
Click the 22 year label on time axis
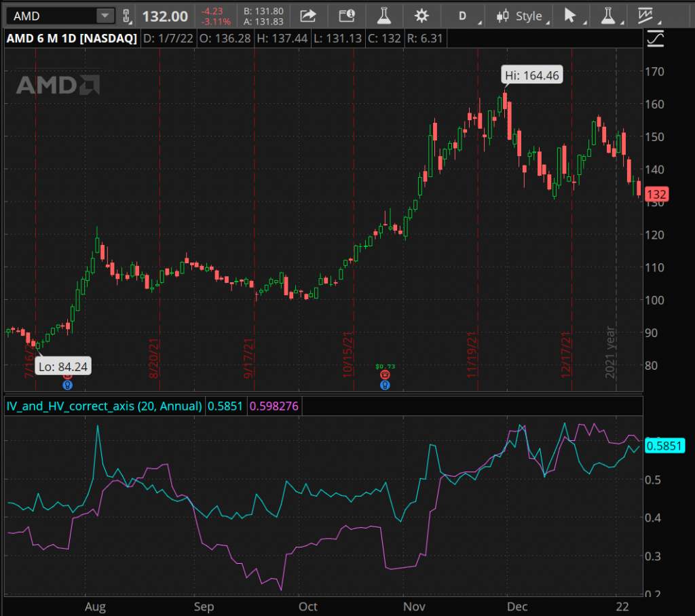tap(622, 607)
